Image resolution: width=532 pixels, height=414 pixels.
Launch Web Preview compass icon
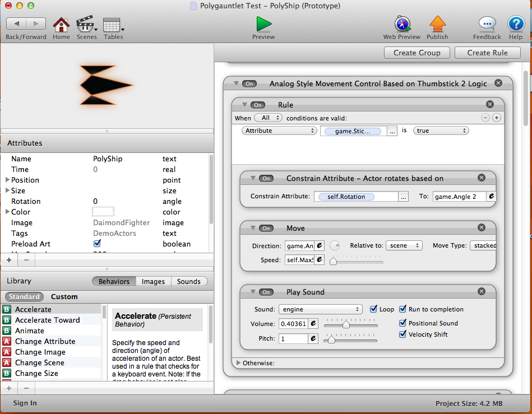coord(401,25)
